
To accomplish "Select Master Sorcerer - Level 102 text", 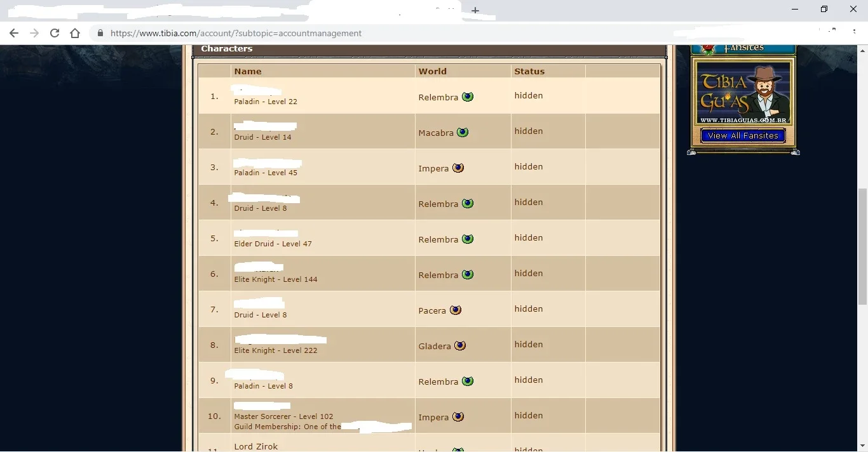I will tap(283, 416).
